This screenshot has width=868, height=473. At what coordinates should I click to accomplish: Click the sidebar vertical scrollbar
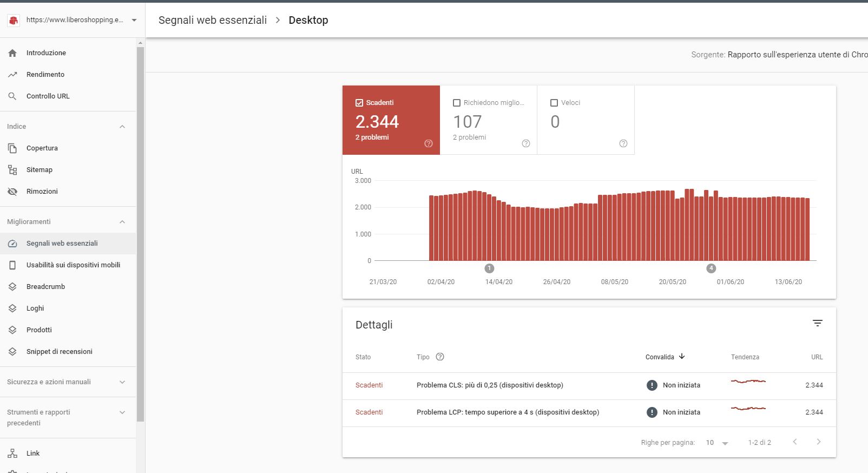click(140, 233)
